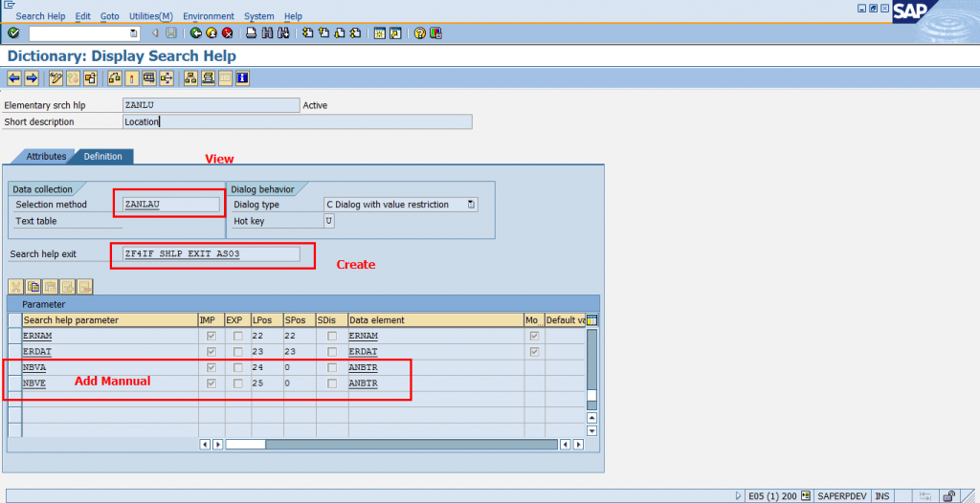Click the Hot key field
Viewport: 980px width, 503px height.
pos(329,221)
